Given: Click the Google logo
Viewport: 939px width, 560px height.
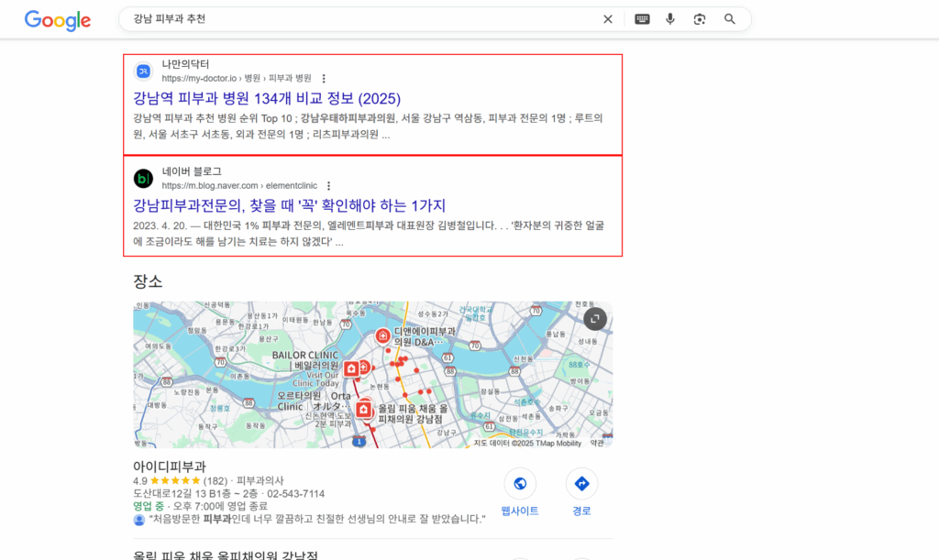Looking at the screenshot, I should coord(57,19).
